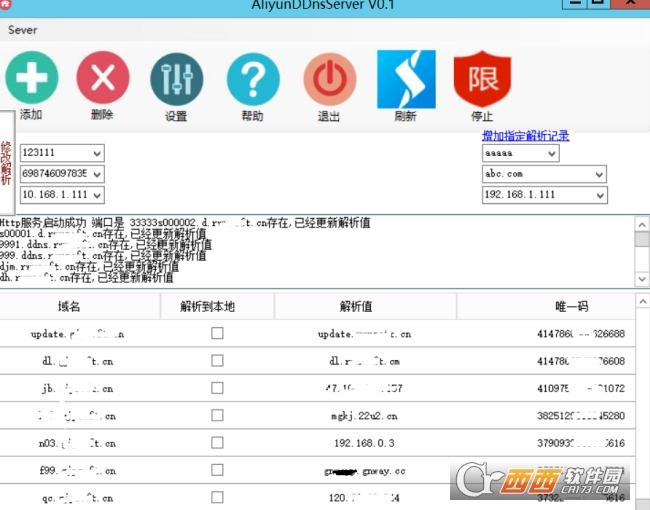Click the green 添加 (add) plus icon

(32, 78)
